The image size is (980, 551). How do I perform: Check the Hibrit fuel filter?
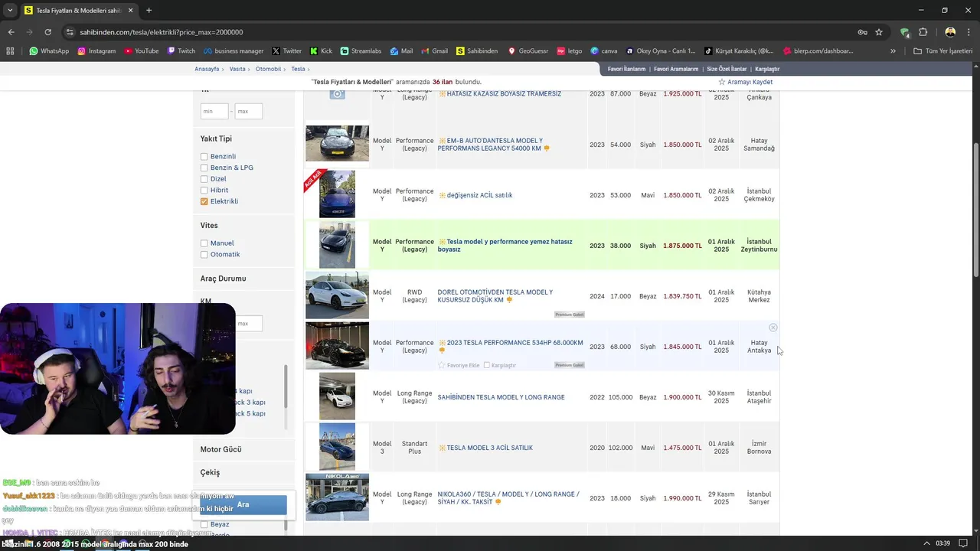[x=204, y=190]
